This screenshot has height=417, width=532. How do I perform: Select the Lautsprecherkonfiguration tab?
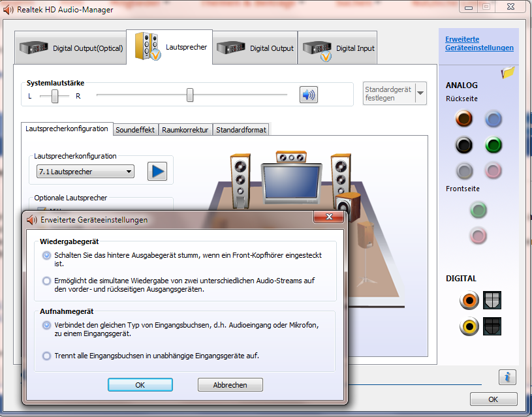click(67, 129)
